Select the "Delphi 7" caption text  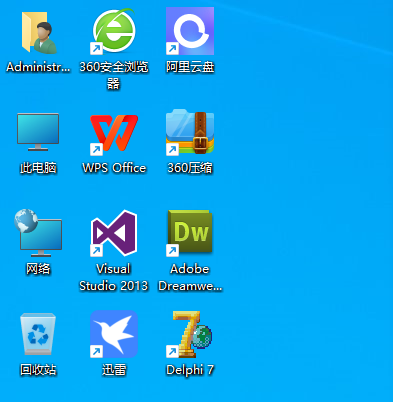pos(190,370)
